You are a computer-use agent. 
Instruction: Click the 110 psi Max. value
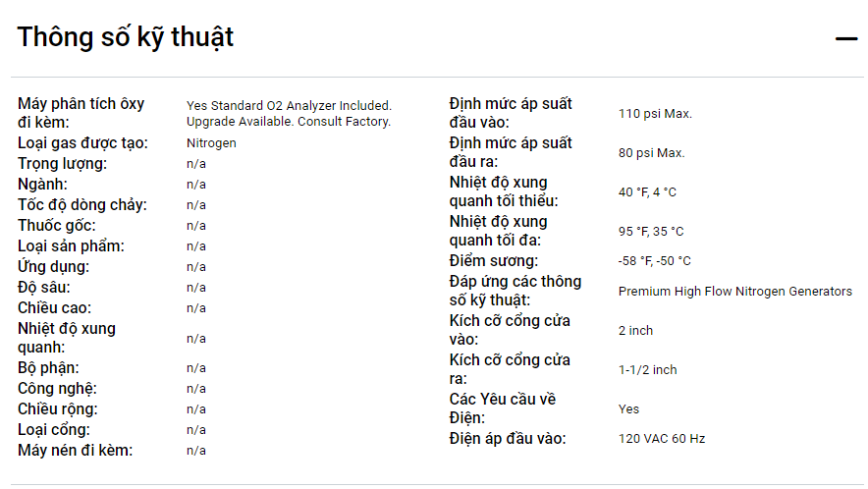click(655, 114)
